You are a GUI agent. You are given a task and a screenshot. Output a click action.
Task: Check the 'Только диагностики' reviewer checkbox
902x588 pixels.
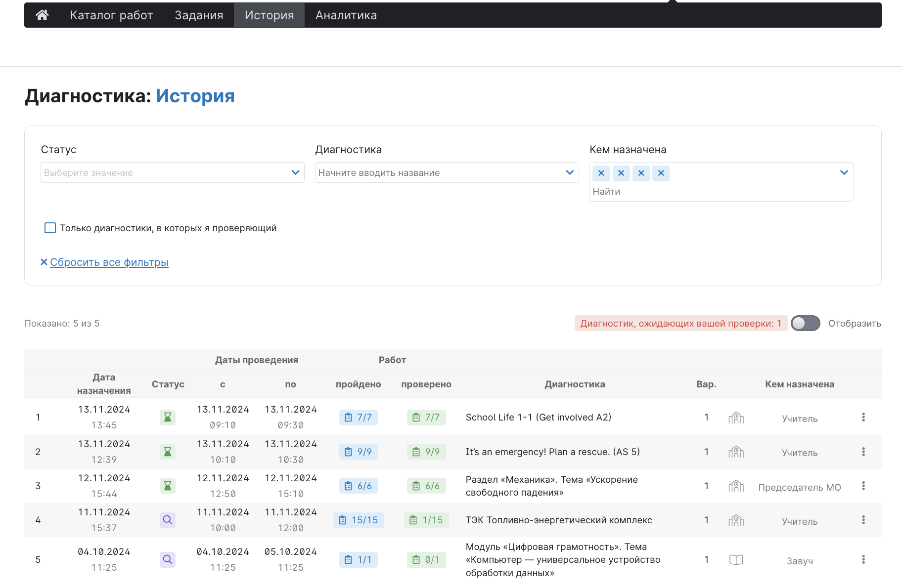click(50, 228)
